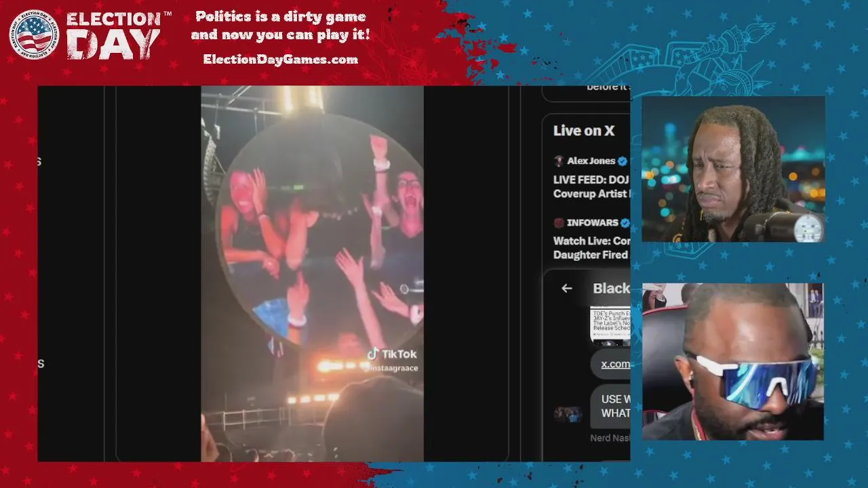868x488 pixels.
Task: Click the Live on X heading
Action: pos(584,131)
